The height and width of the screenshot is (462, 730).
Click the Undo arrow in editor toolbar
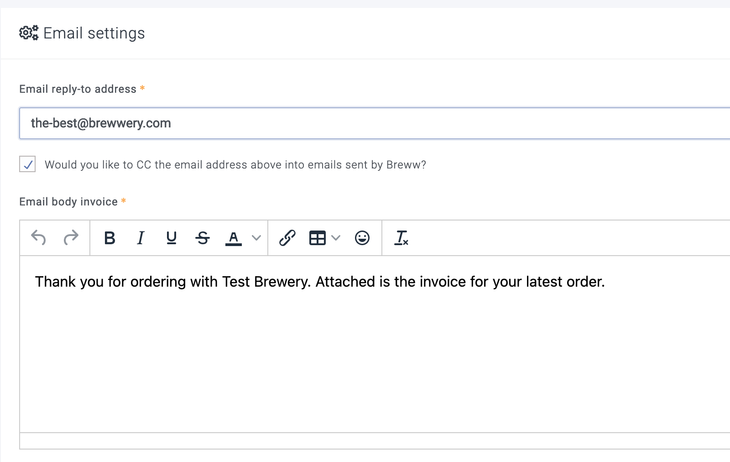39,238
